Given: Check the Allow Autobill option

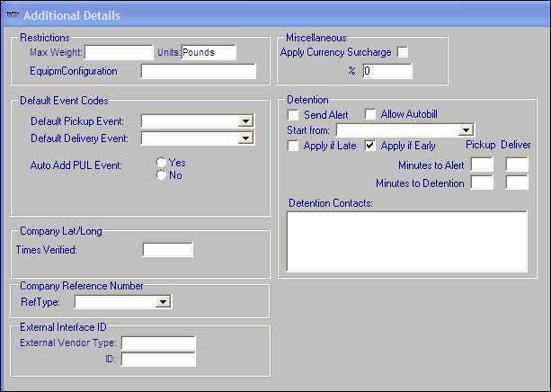Looking at the screenshot, I should 370,115.
